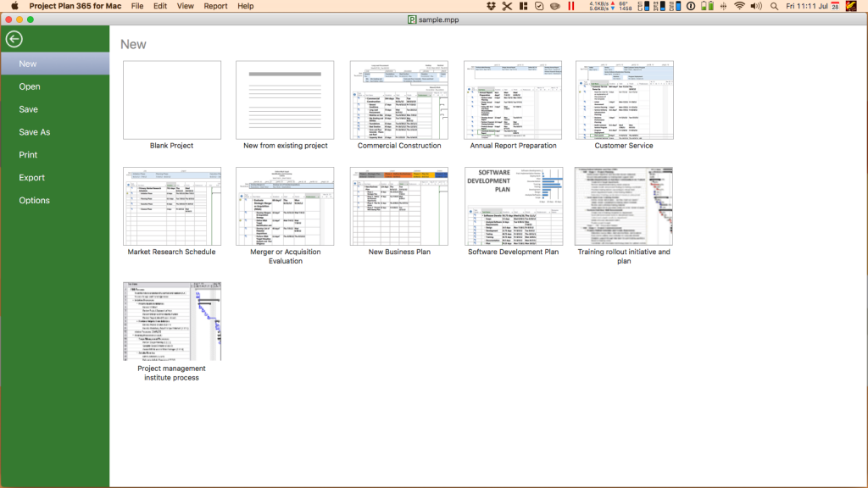The height and width of the screenshot is (488, 868).
Task: Click the clock showing Fri 11:11 Jul
Action: pos(807,6)
